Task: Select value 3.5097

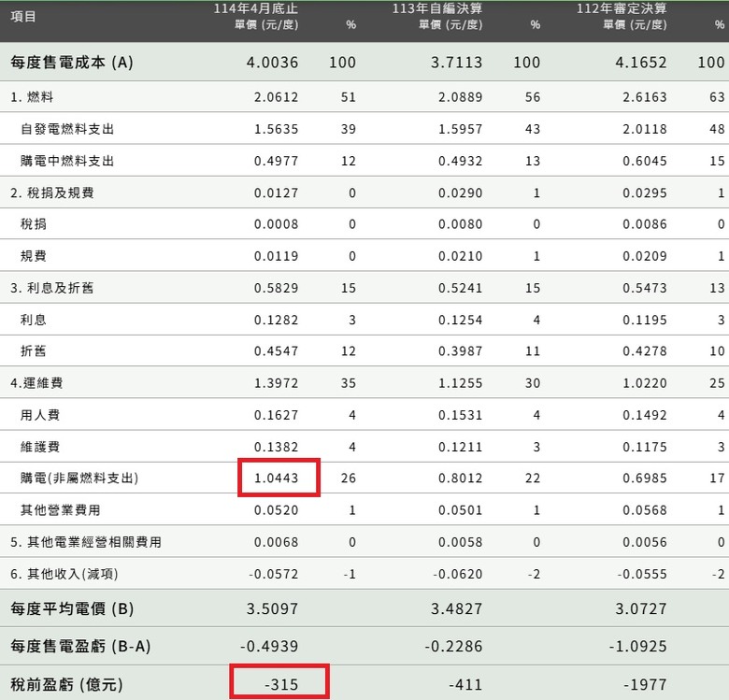Action: pyautogui.click(x=273, y=609)
